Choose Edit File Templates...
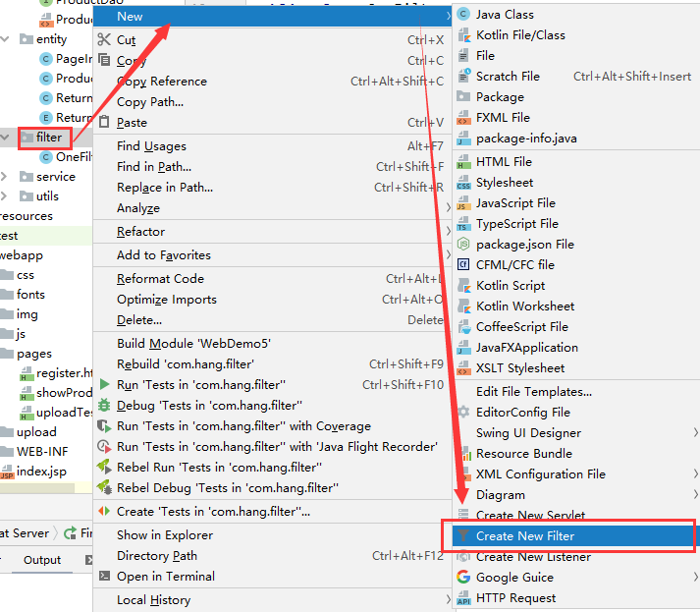The image size is (700, 612). 576,392
